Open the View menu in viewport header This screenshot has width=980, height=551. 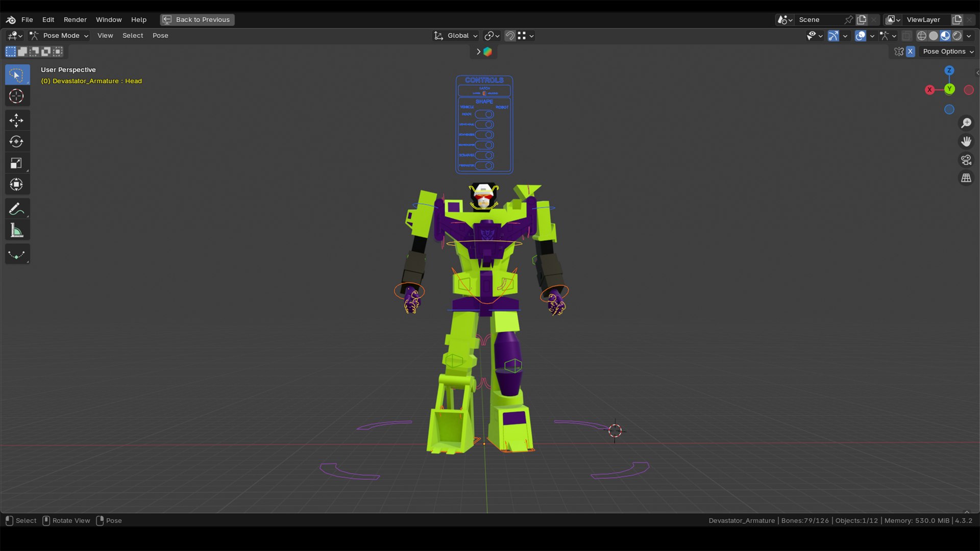105,36
